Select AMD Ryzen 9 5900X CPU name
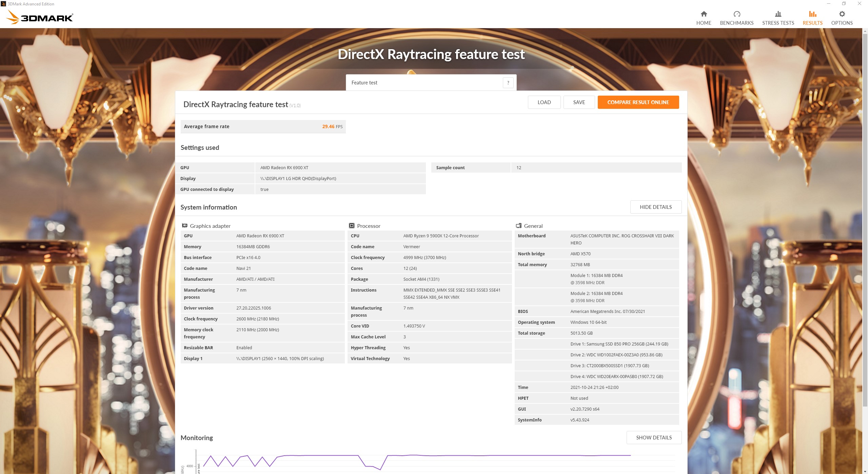The height and width of the screenshot is (474, 868). click(441, 236)
